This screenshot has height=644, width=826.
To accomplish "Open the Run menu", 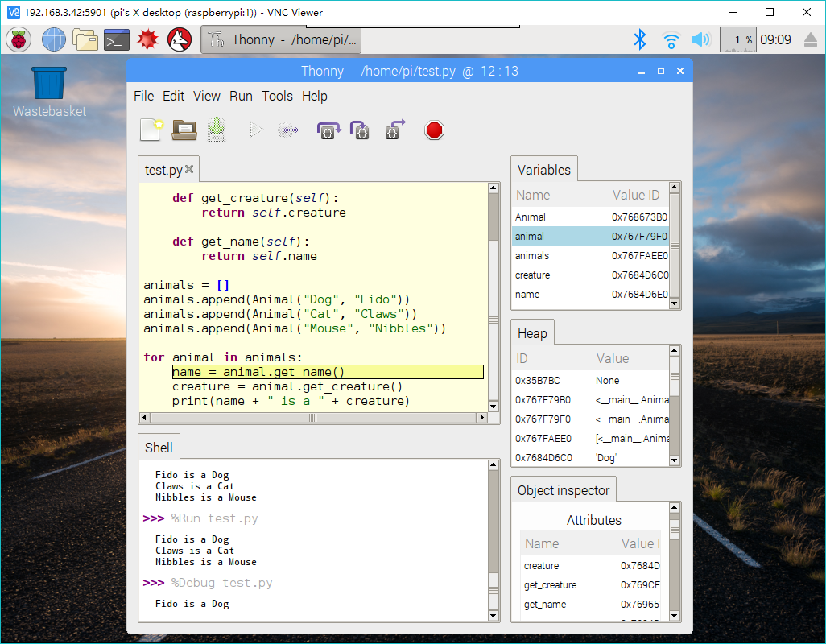I will tap(241, 96).
